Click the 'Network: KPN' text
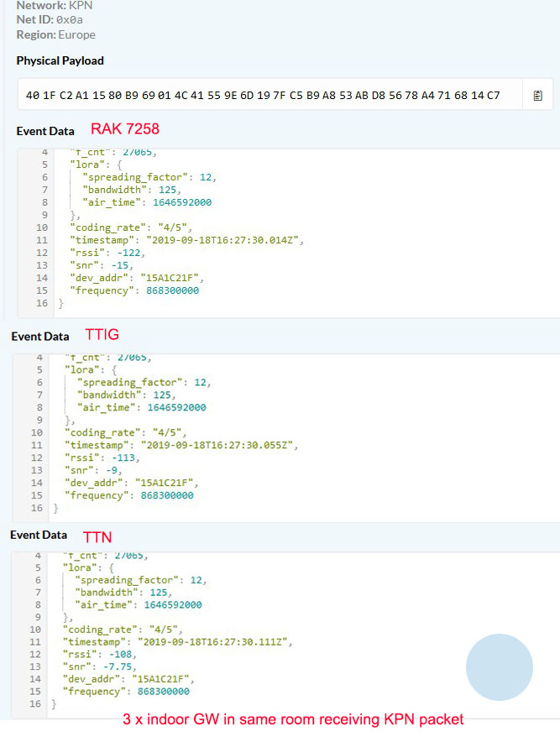This screenshot has width=560, height=737. pyautogui.click(x=55, y=6)
